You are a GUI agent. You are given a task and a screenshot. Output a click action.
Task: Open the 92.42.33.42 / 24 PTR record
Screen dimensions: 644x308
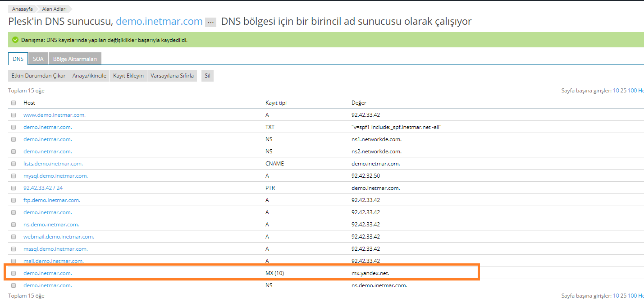pos(42,188)
